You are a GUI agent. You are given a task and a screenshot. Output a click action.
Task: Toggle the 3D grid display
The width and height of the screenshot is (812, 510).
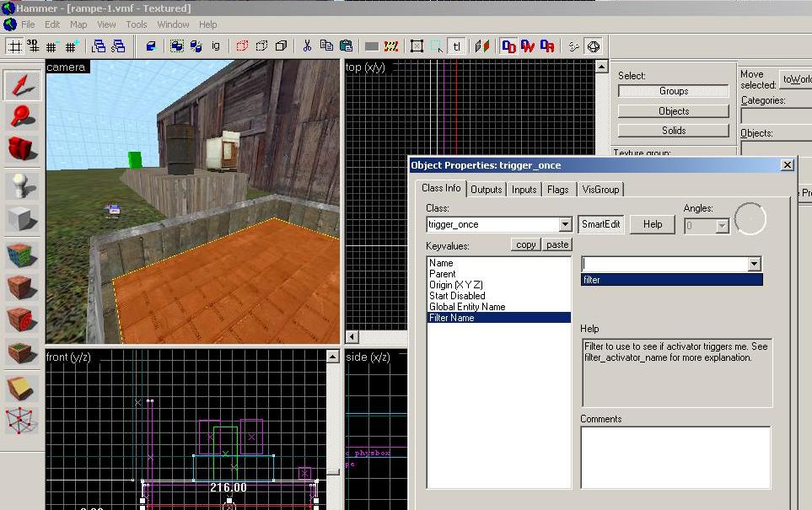coord(33,46)
